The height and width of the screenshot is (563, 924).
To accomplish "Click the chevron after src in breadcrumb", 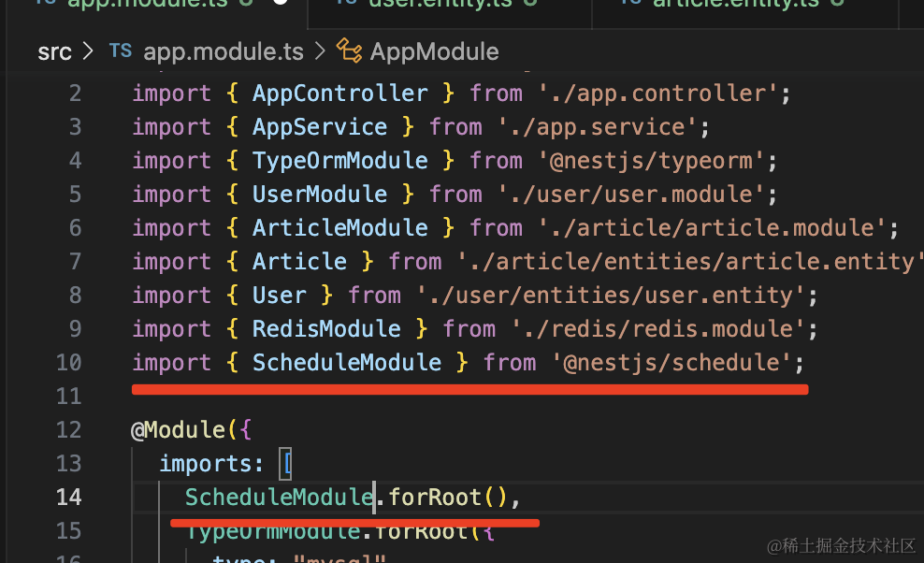I will pyautogui.click(x=89, y=51).
